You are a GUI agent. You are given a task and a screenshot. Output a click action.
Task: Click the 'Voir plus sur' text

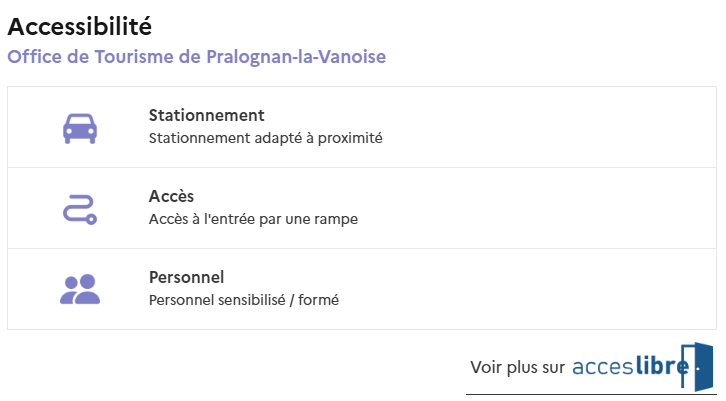(518, 367)
